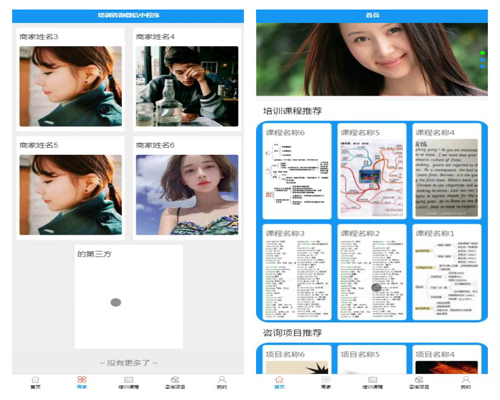Viewport: 500px width, 400px height.
Task: Open 培训课程 via the left screen's tab bar icon
Action: tap(129, 380)
